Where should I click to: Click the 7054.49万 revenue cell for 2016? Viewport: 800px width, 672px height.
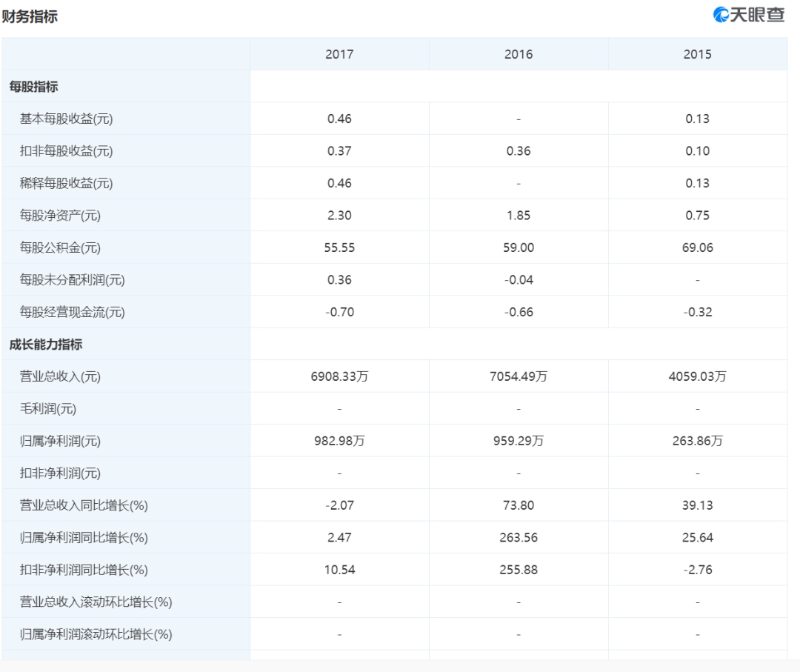coord(519,376)
